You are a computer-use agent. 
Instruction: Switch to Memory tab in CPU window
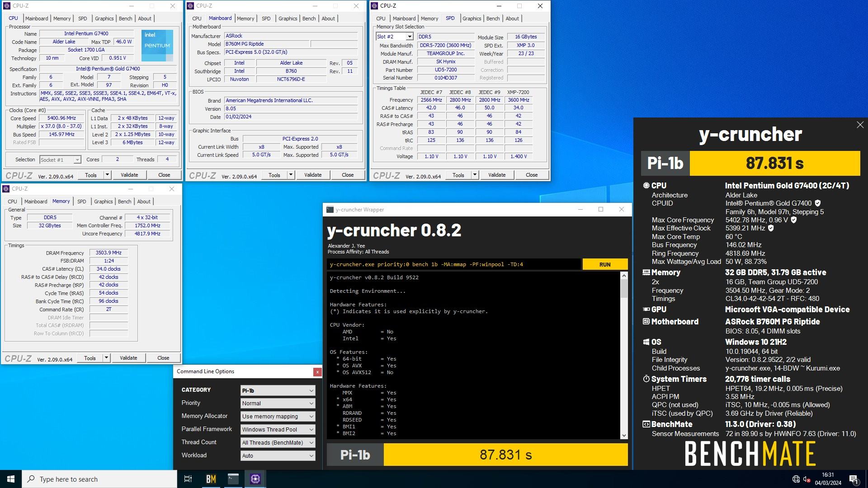click(x=62, y=19)
